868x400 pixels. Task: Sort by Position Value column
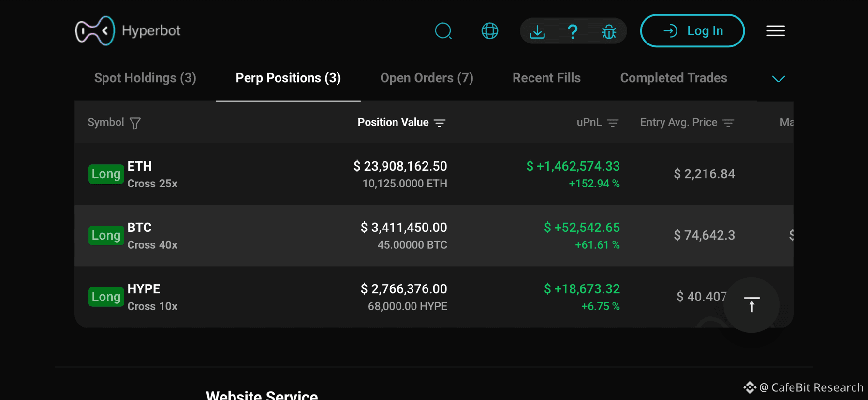pos(401,122)
